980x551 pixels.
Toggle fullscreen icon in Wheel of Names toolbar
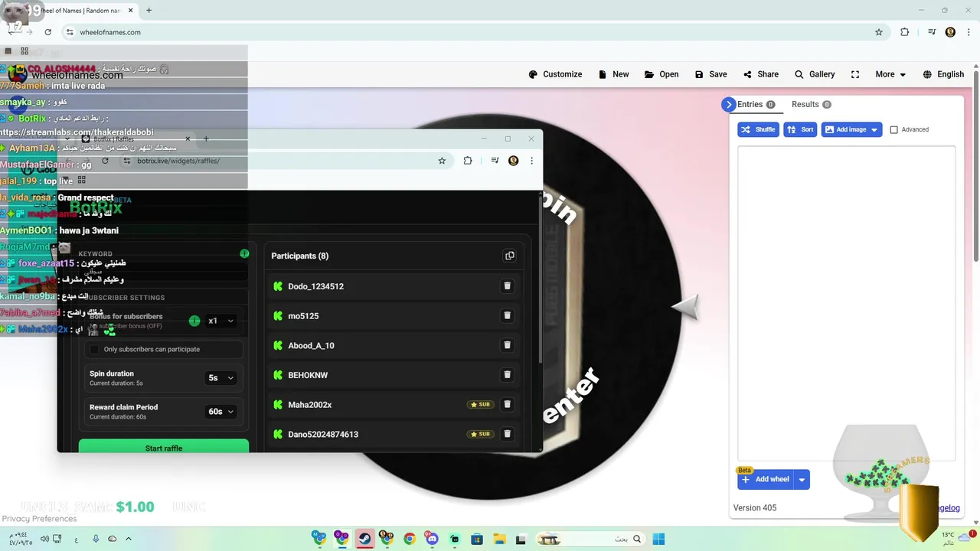[x=855, y=74]
